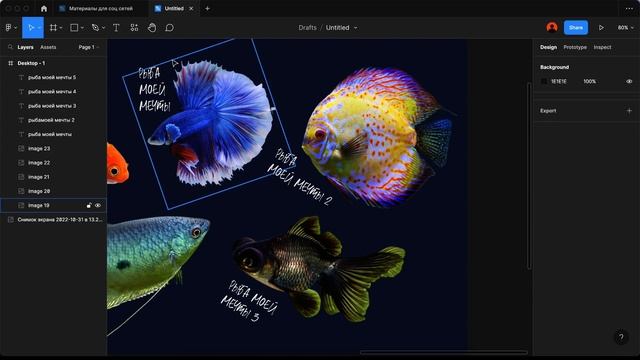
Task: Select layer рыба моей мечты 4
Action: pos(53,91)
